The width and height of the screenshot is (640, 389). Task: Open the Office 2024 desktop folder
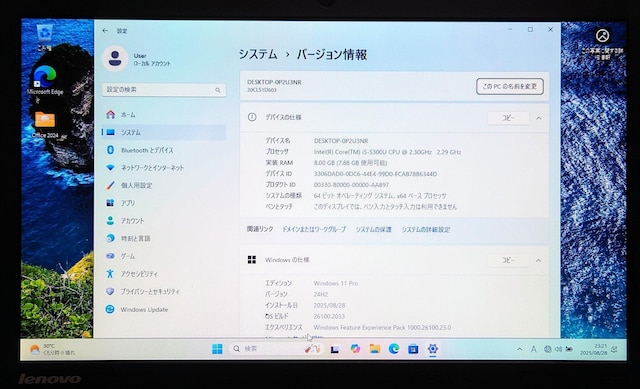(x=45, y=125)
